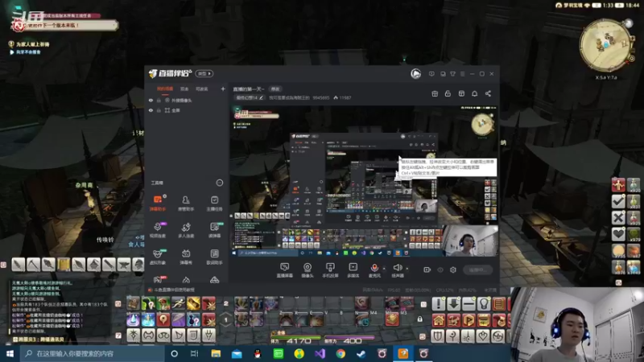The height and width of the screenshot is (362, 644).
Task: Toggle the notification bell above the preview
Action: click(x=474, y=93)
